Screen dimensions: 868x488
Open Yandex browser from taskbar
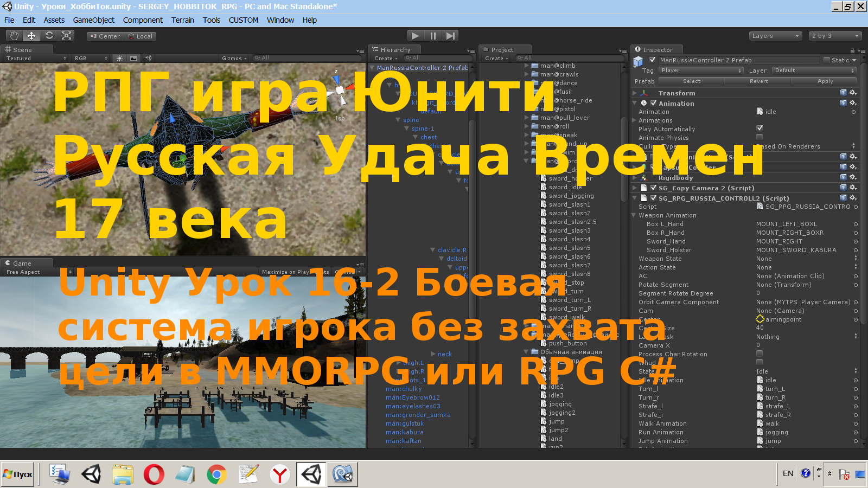coord(280,474)
